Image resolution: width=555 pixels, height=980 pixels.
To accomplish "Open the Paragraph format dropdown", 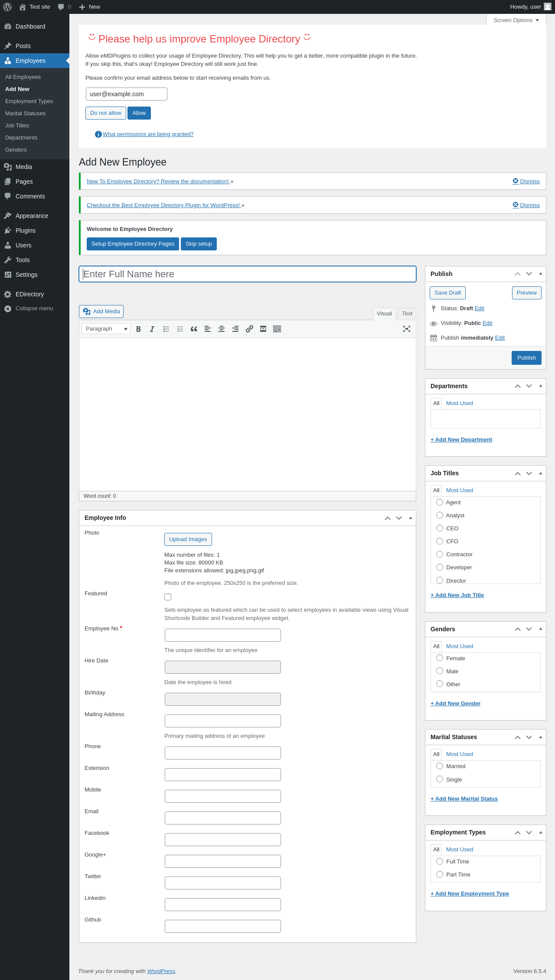I will point(106,329).
